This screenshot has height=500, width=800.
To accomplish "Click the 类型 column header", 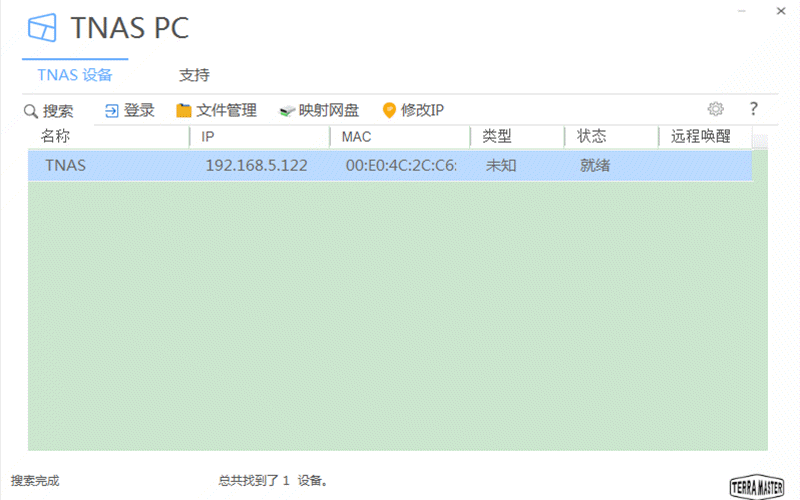I will point(497,136).
